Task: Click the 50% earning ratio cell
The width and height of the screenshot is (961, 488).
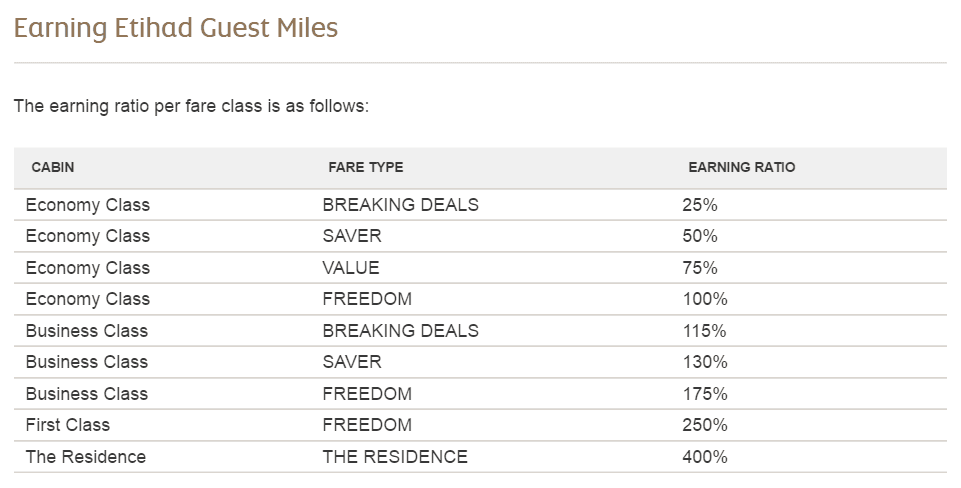Action: (x=700, y=236)
